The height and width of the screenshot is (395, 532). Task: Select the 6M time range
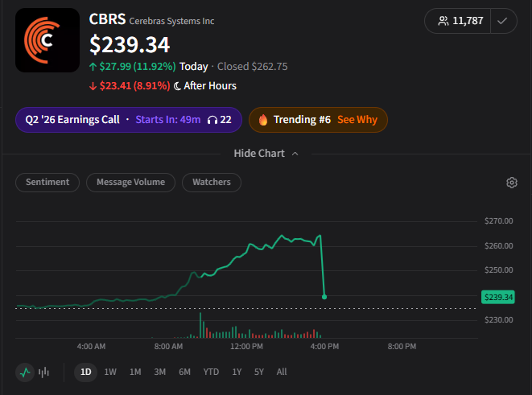pos(184,372)
